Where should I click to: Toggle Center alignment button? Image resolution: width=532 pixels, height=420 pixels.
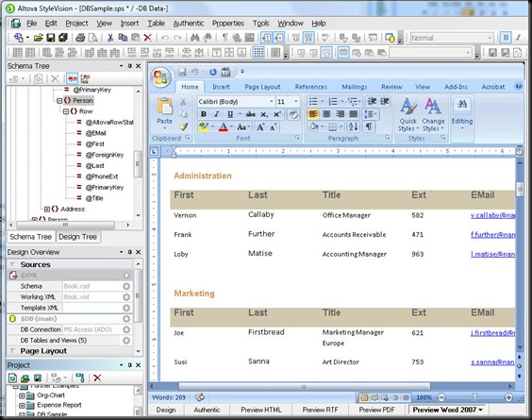pos(326,114)
